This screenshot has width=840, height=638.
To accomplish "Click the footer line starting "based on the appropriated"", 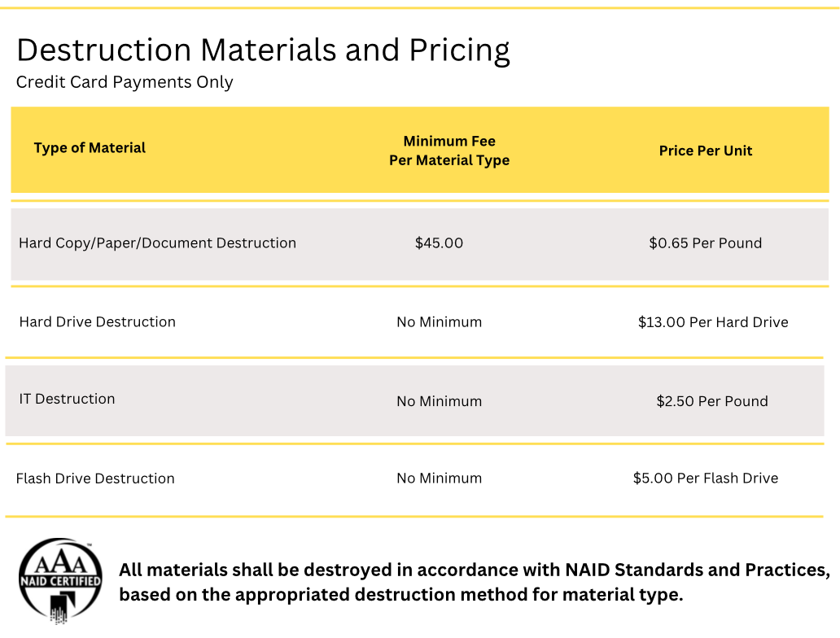I will [400, 594].
